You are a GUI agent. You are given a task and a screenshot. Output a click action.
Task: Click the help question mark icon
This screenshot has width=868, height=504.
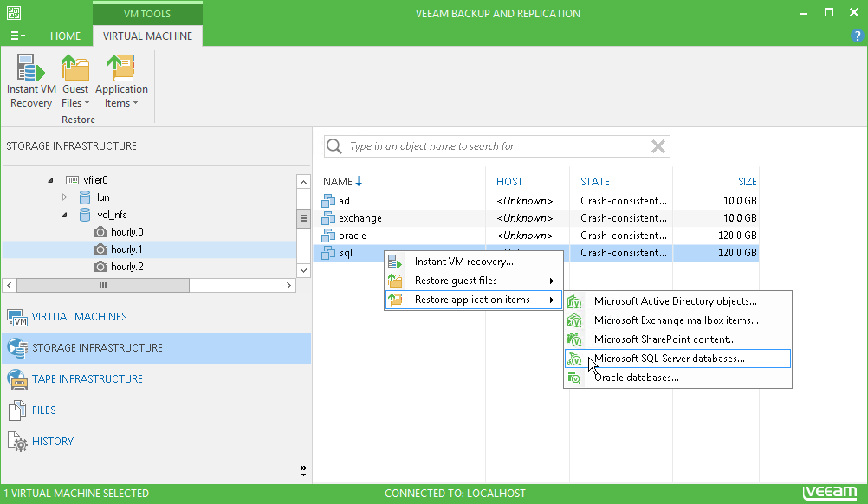(858, 36)
